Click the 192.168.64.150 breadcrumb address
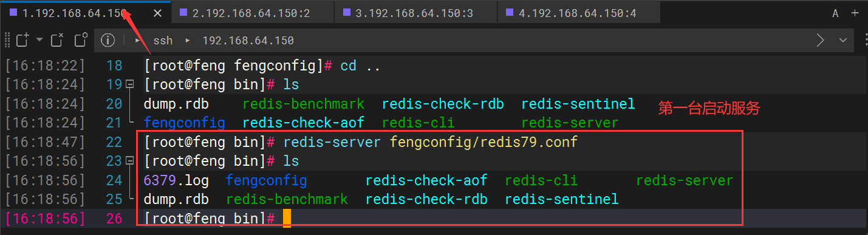 coord(248,41)
